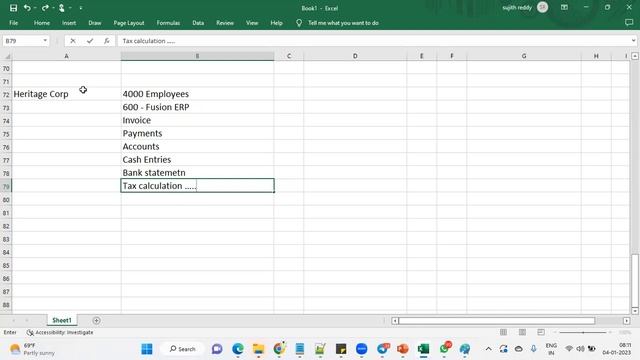Switch to Normal view icon

point(503,332)
